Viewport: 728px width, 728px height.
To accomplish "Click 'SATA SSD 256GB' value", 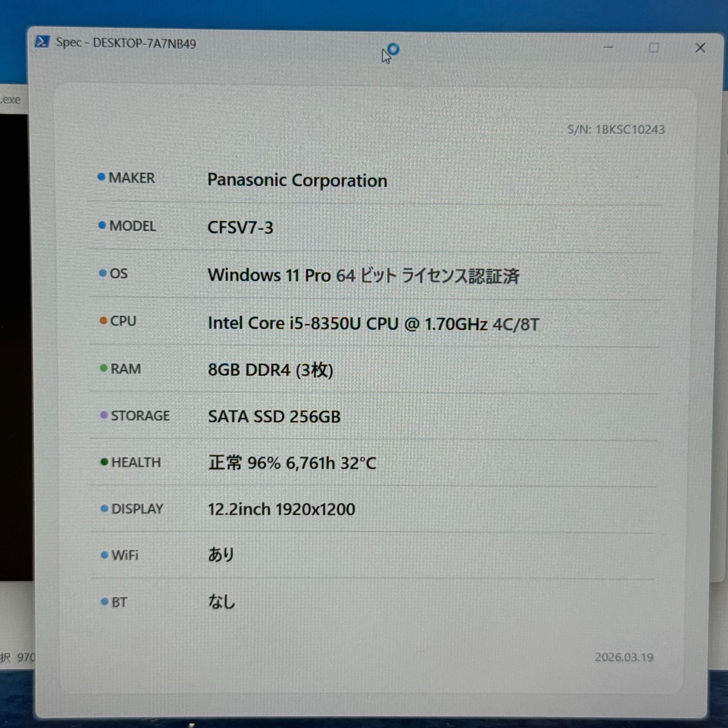I will click(x=274, y=417).
